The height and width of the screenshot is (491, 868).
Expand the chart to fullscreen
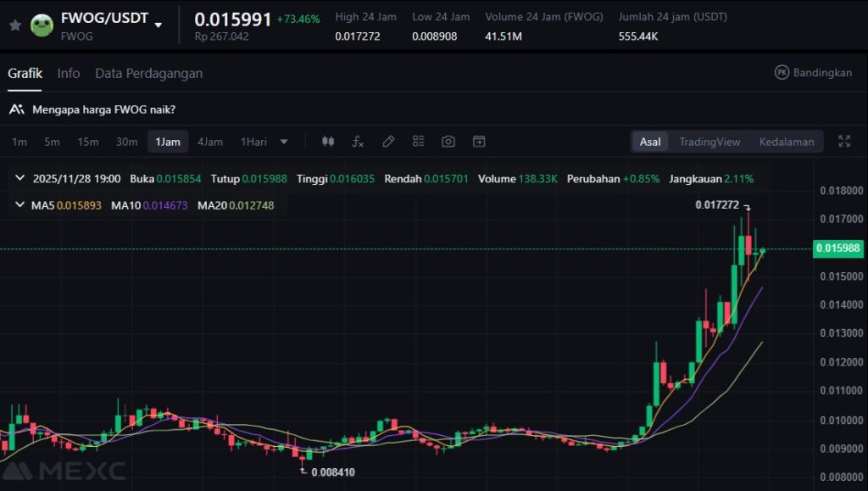click(x=844, y=142)
